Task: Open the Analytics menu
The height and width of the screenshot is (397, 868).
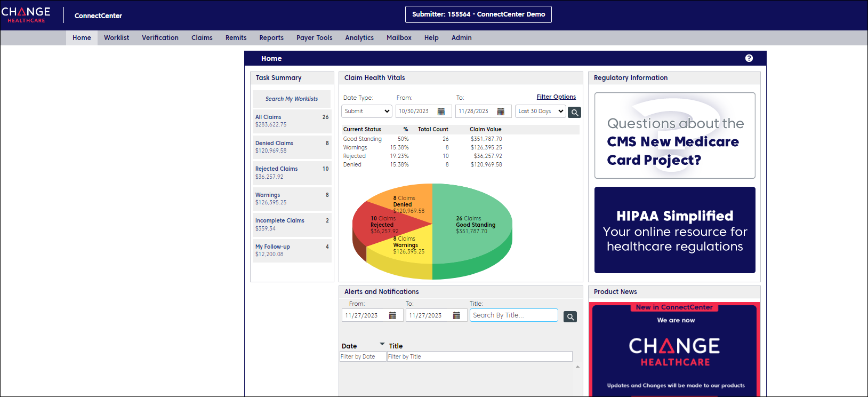Action: (x=359, y=38)
